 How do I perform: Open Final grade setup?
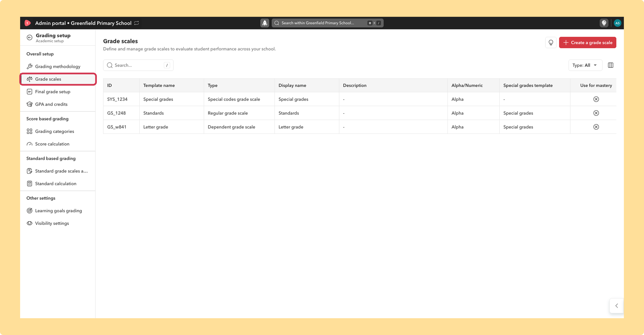(58, 92)
